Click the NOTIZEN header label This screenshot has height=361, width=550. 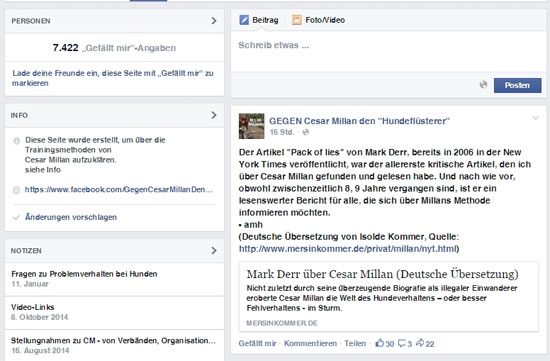coord(26,251)
